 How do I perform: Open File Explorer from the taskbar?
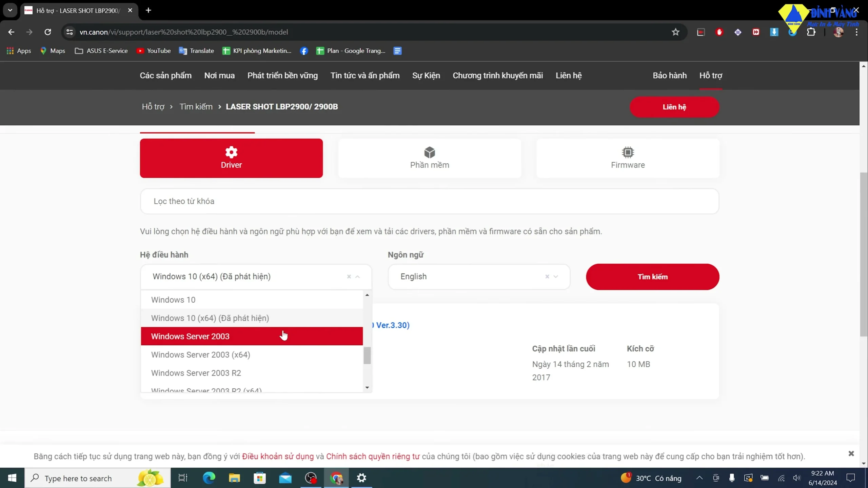tap(234, 478)
